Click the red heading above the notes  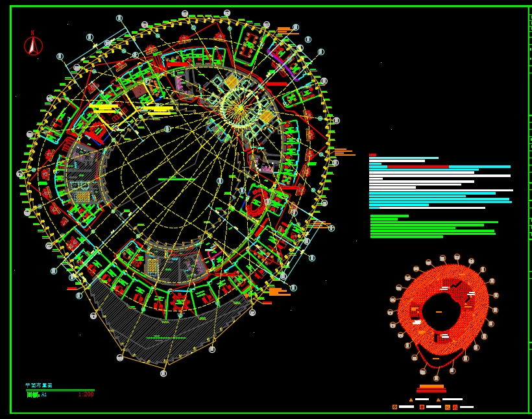point(372,155)
